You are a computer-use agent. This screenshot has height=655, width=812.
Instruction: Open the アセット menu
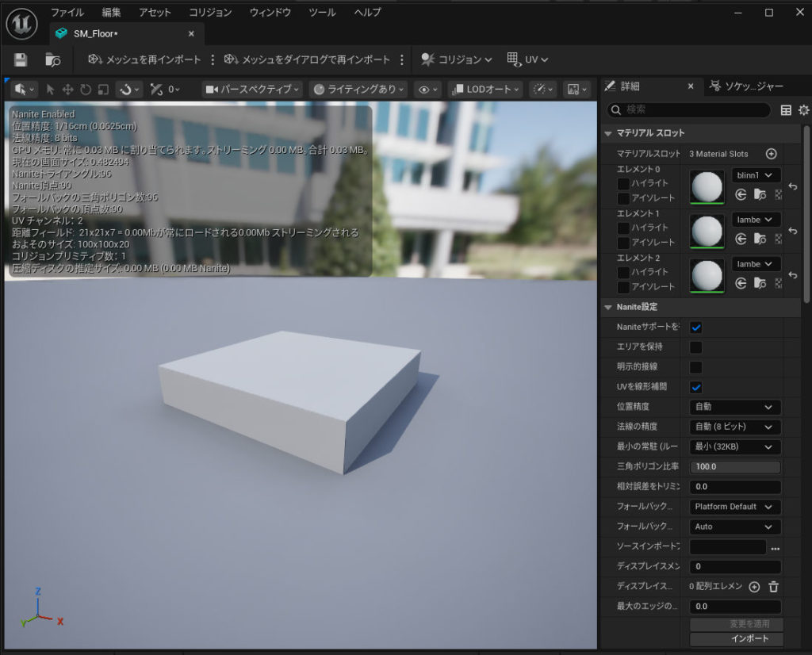[155, 13]
